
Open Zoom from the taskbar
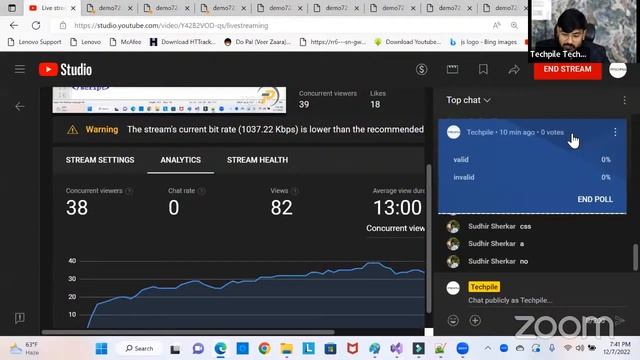tap(462, 349)
